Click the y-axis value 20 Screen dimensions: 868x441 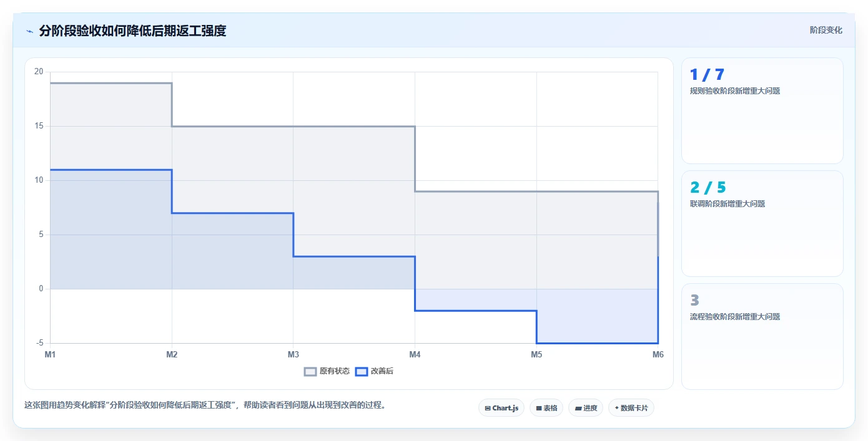(x=39, y=72)
